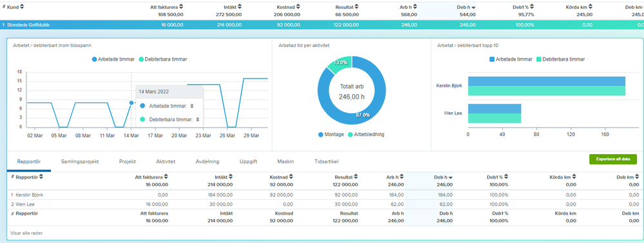The width and height of the screenshot is (644, 243).
Task: Toggle Debiterbara timmar in top 10 chart
Action: tap(561, 59)
